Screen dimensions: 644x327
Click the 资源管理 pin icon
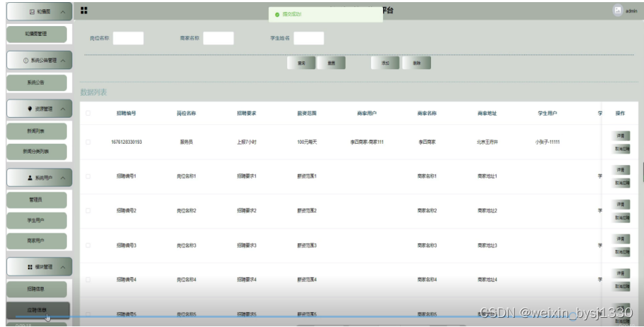(x=30, y=109)
